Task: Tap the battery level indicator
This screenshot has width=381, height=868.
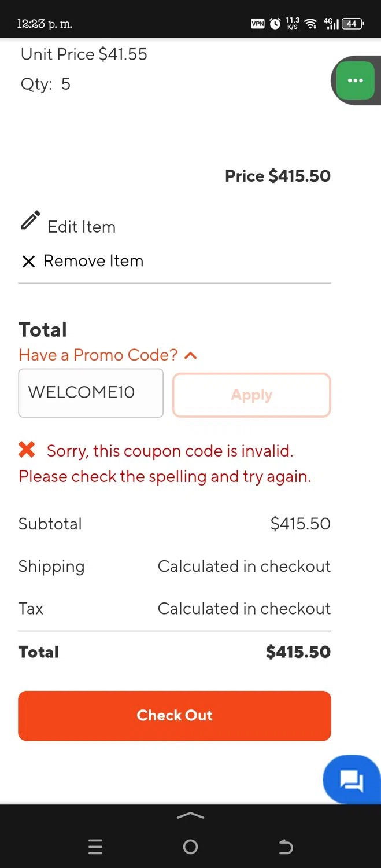Action: [x=352, y=24]
